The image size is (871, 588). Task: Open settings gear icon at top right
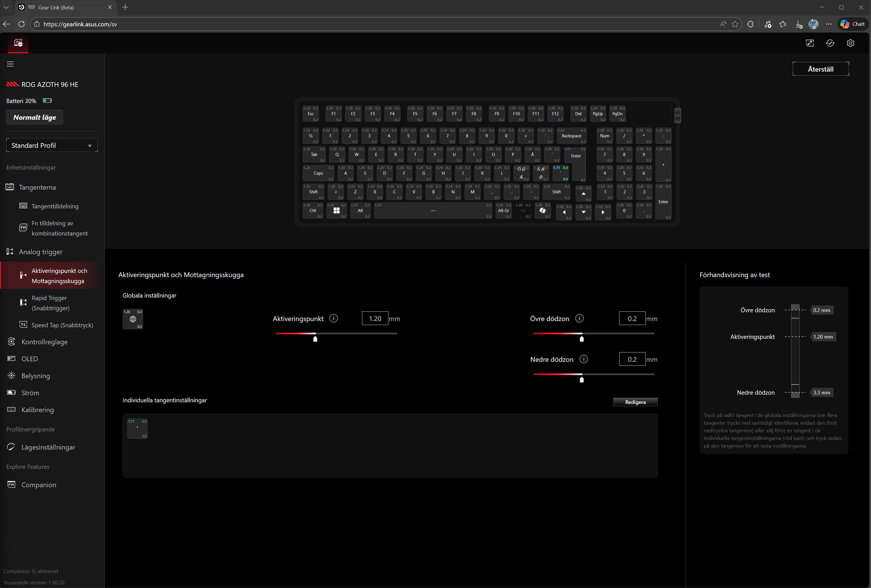(850, 43)
